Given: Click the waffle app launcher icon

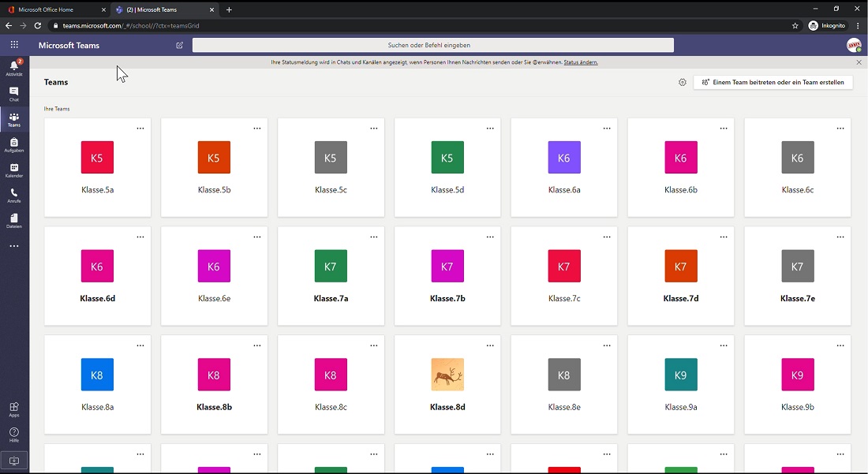Looking at the screenshot, I should click(x=13, y=45).
